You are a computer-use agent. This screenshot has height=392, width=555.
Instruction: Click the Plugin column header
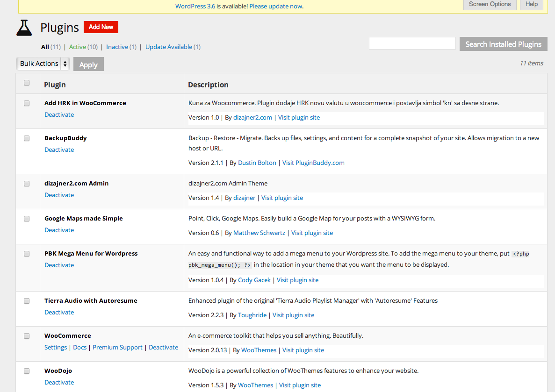pyautogui.click(x=55, y=85)
